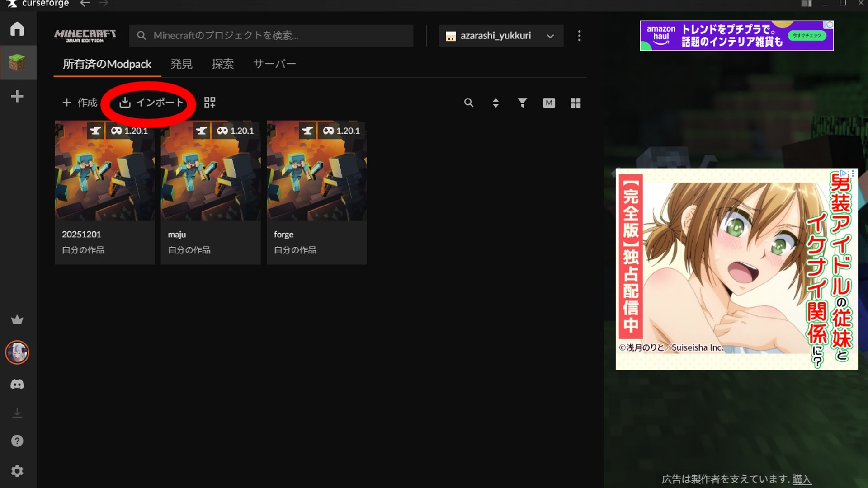Open the help question mark icon
This screenshot has height=488, width=868.
(x=17, y=441)
